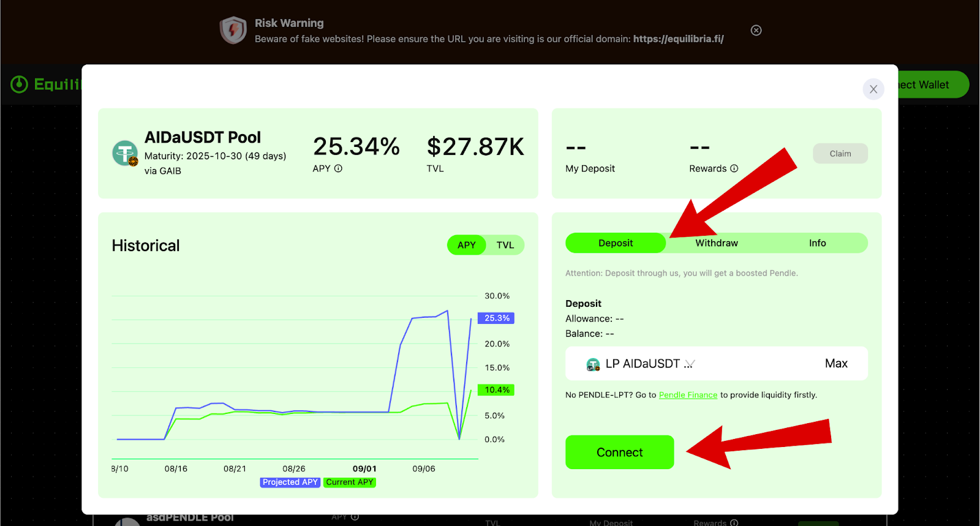
Task: Toggle the Projected APY legend
Action: point(290,483)
